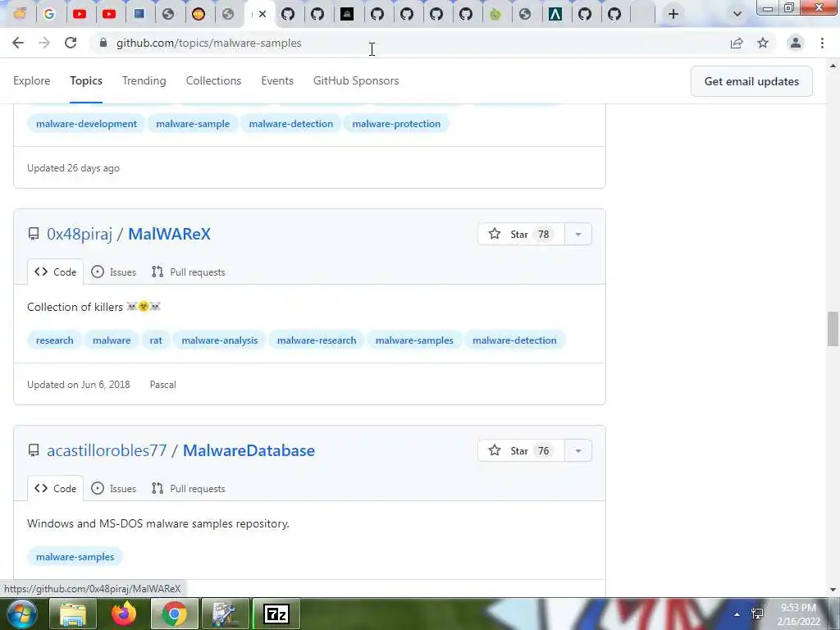Select the Topics nav item
This screenshot has height=630, width=840.
pos(85,80)
